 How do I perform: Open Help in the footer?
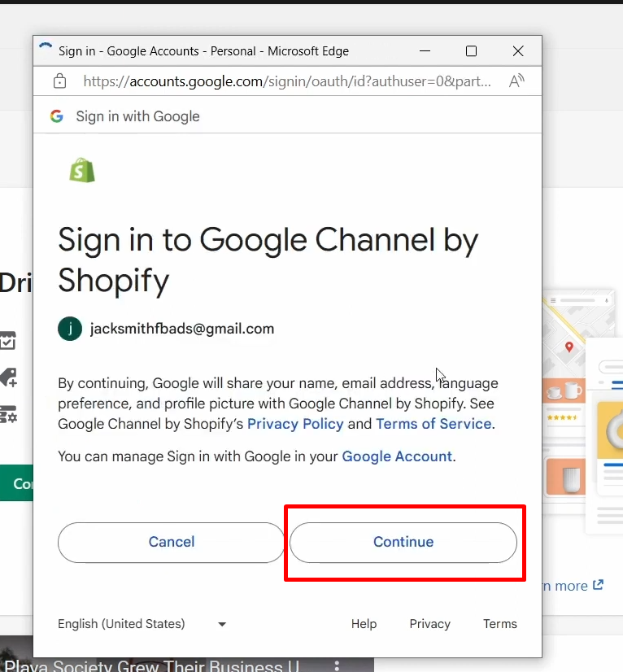[364, 624]
